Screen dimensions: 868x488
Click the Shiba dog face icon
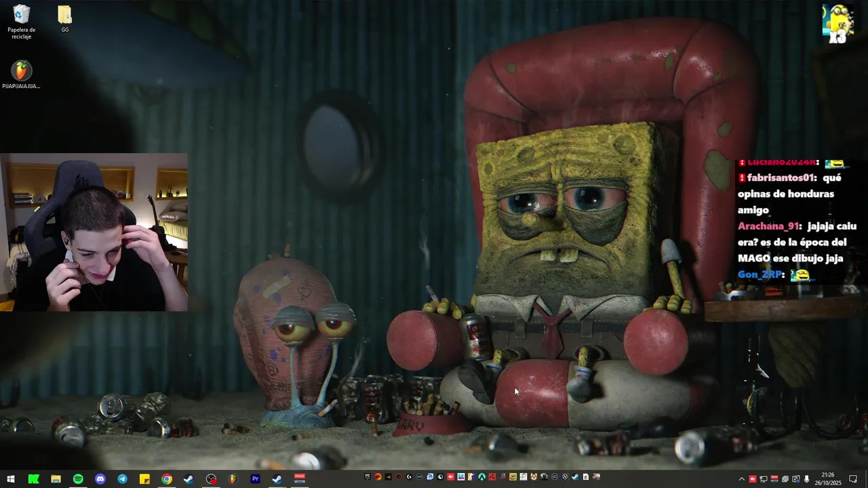[x=534, y=476]
